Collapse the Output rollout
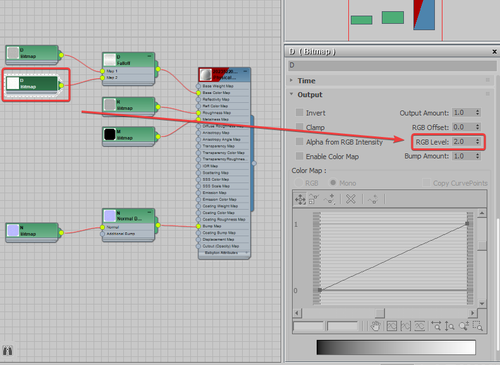The width and height of the screenshot is (500, 365). click(291, 94)
